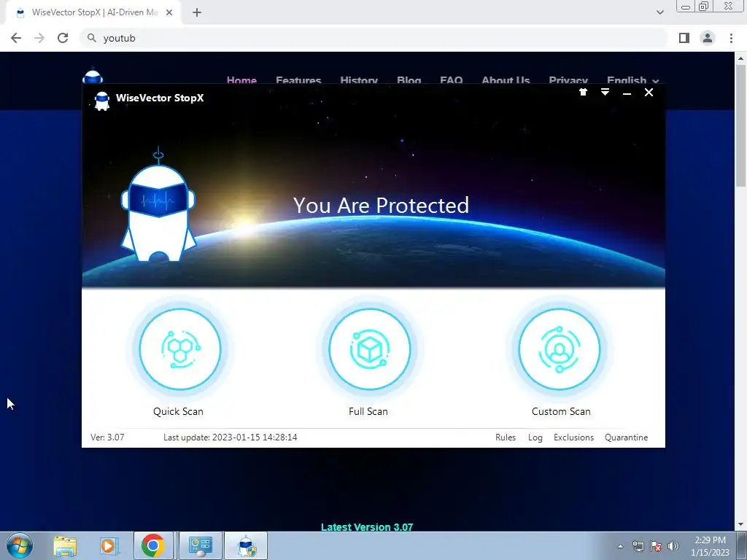Open the browser three-dot menu
Screen dimensions: 747x560
point(731,38)
